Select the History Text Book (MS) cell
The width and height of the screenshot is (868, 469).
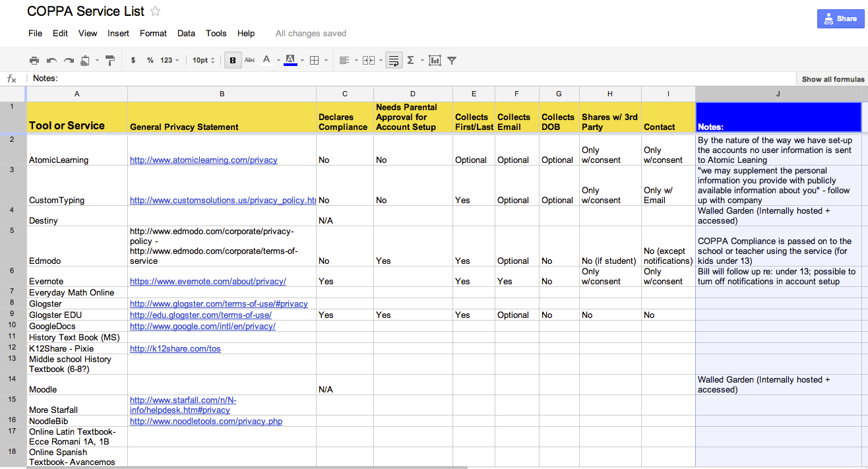[77, 337]
